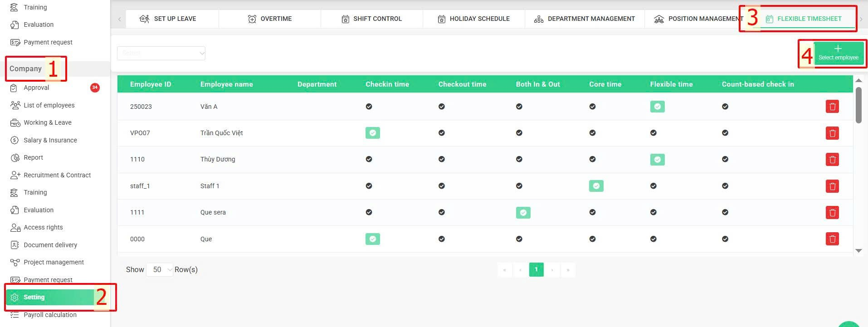The width and height of the screenshot is (868, 327).
Task: Toggle Both In & Out for Que sera
Action: 523,213
